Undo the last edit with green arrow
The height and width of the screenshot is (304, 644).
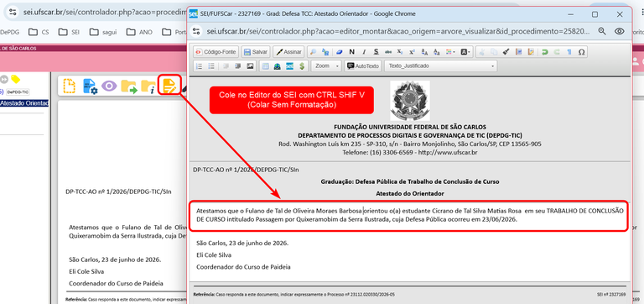click(544, 52)
